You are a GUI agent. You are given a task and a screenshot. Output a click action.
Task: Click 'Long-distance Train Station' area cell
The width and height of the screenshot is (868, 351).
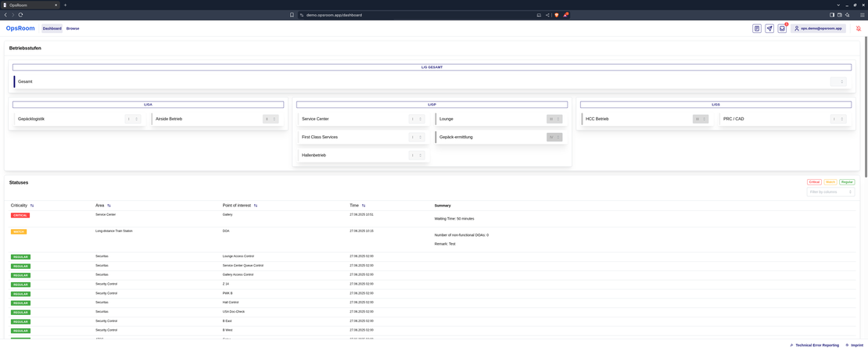pyautogui.click(x=114, y=231)
